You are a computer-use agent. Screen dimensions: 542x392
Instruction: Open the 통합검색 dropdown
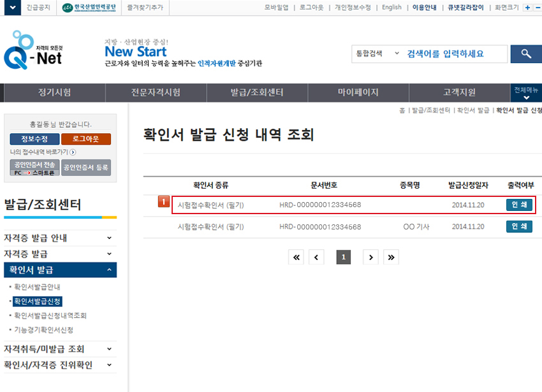[376, 54]
